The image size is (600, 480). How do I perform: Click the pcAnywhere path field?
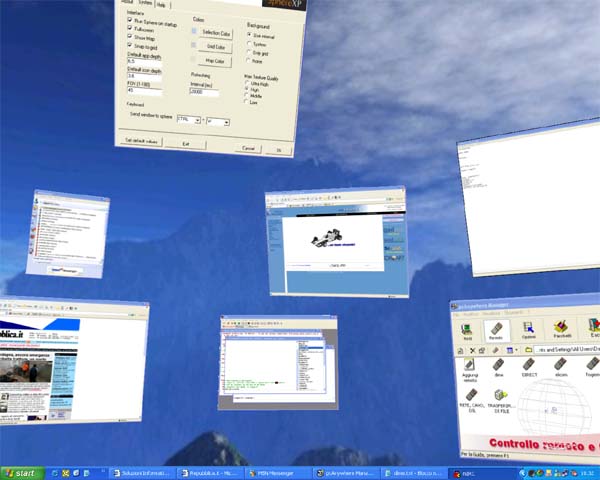[567, 349]
